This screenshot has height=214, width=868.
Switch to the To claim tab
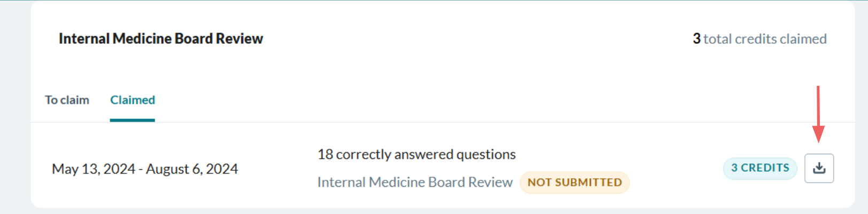(x=67, y=100)
